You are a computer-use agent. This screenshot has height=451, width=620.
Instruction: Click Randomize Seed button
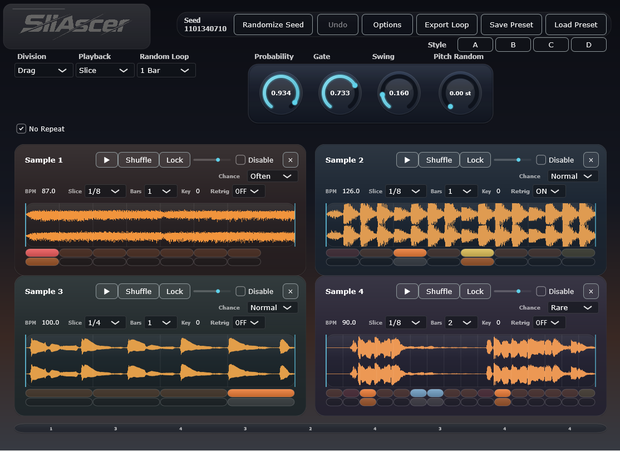click(273, 25)
